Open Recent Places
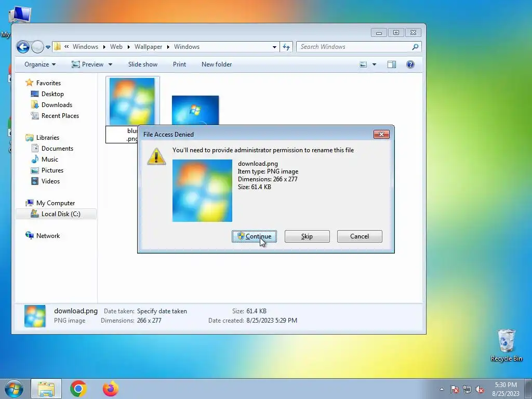 coord(60,116)
